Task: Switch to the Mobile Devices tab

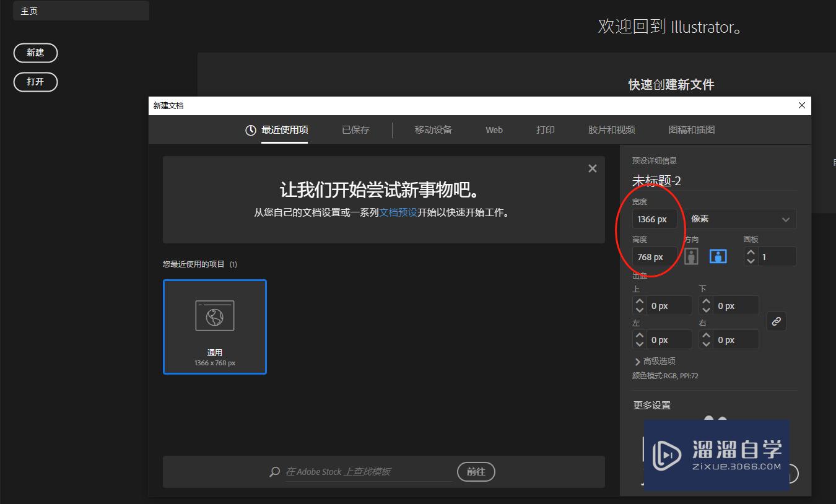Action: click(433, 130)
